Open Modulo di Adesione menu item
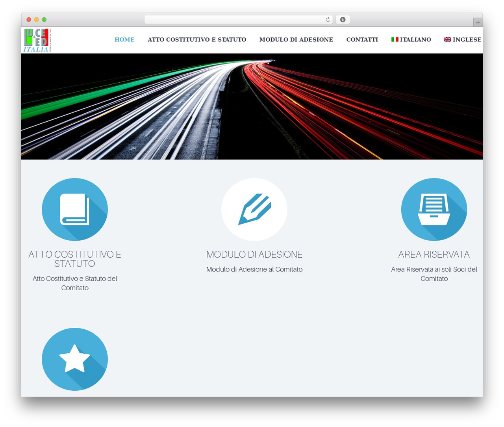This screenshot has height=427, width=504. pyautogui.click(x=296, y=39)
